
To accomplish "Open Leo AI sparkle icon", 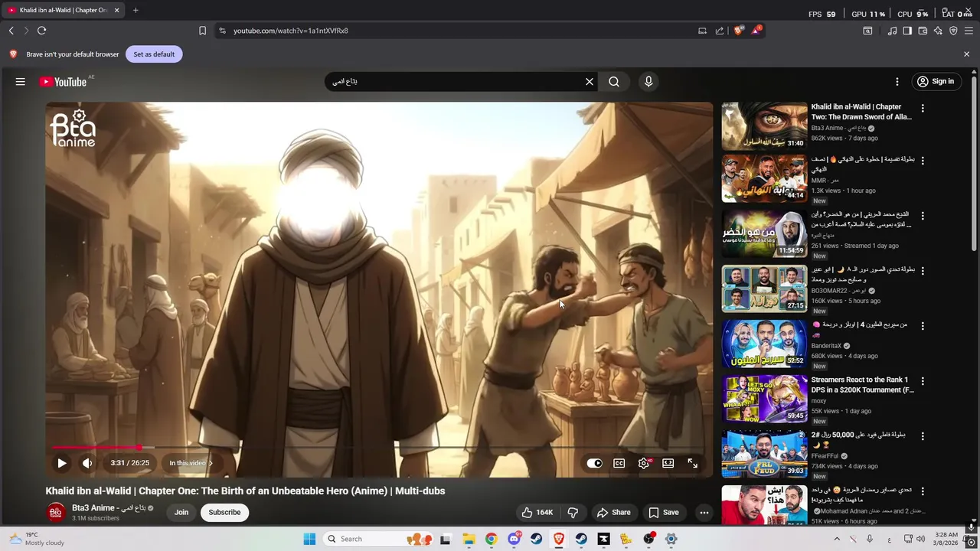I will [x=938, y=31].
